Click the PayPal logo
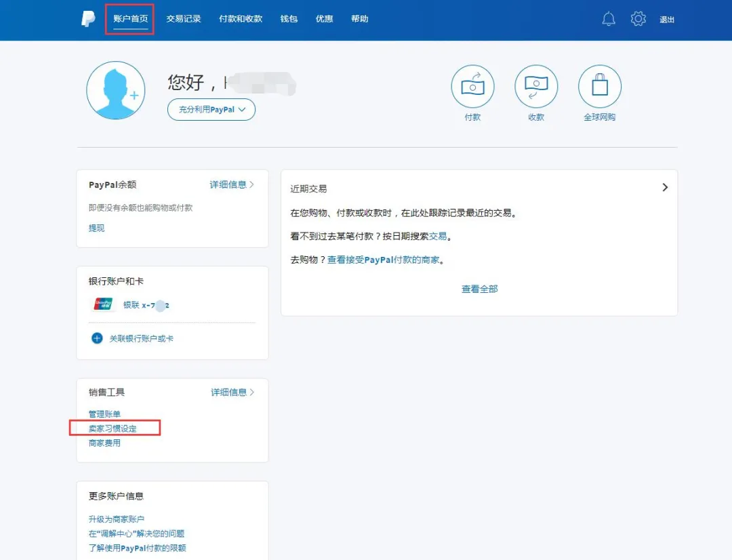Viewport: 732px width, 560px height. click(x=87, y=19)
